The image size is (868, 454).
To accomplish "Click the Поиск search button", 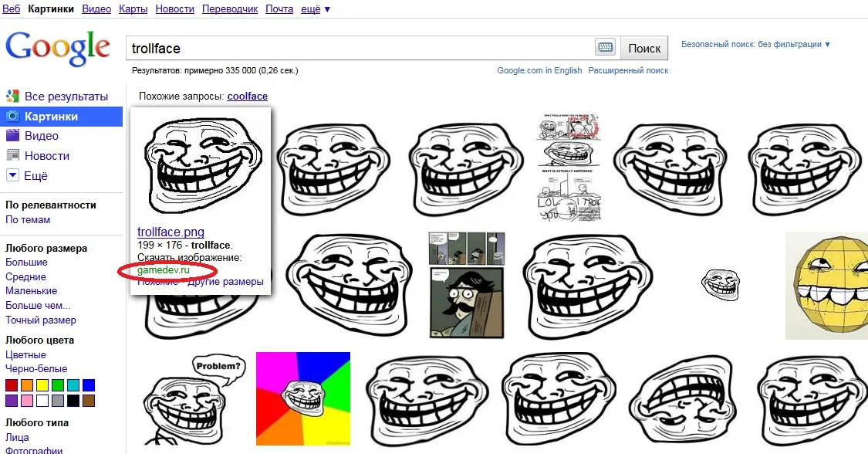I will coord(644,48).
